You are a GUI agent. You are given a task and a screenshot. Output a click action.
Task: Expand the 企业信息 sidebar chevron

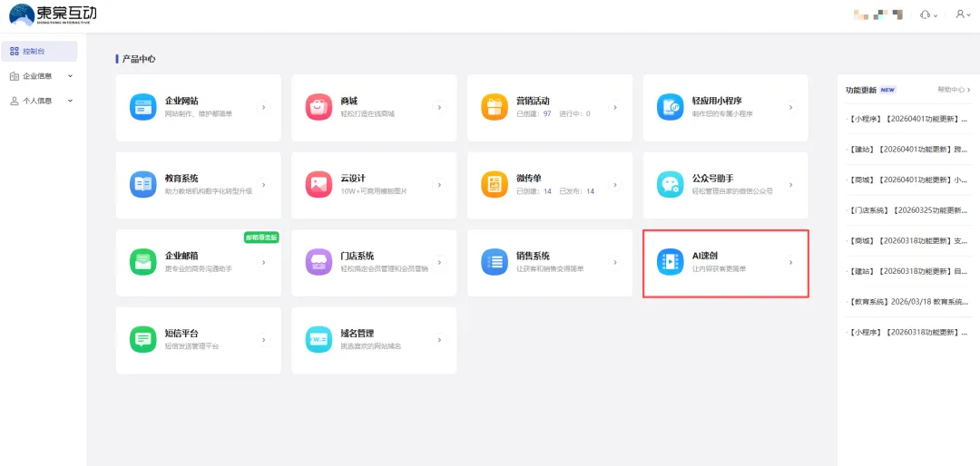tap(70, 76)
